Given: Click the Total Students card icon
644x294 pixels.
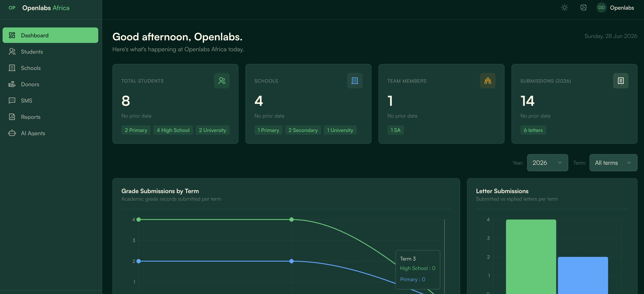Looking at the screenshot, I should click(x=222, y=80).
